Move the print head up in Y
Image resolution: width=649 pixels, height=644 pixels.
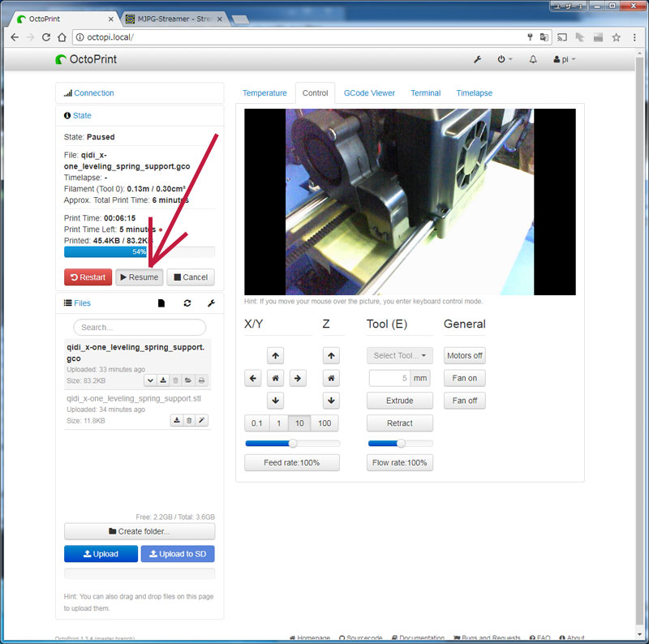pyautogui.click(x=275, y=355)
